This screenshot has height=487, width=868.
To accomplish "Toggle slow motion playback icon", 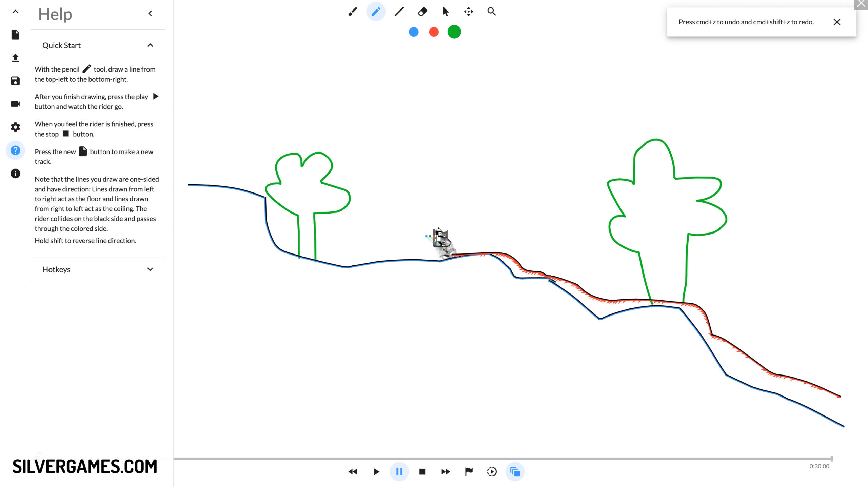I will point(492,472).
